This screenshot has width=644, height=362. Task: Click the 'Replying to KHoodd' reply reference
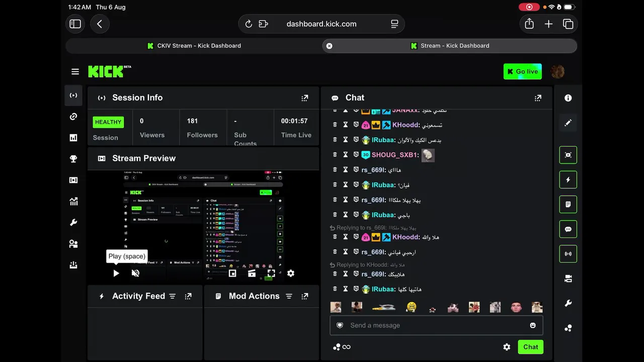point(367,265)
